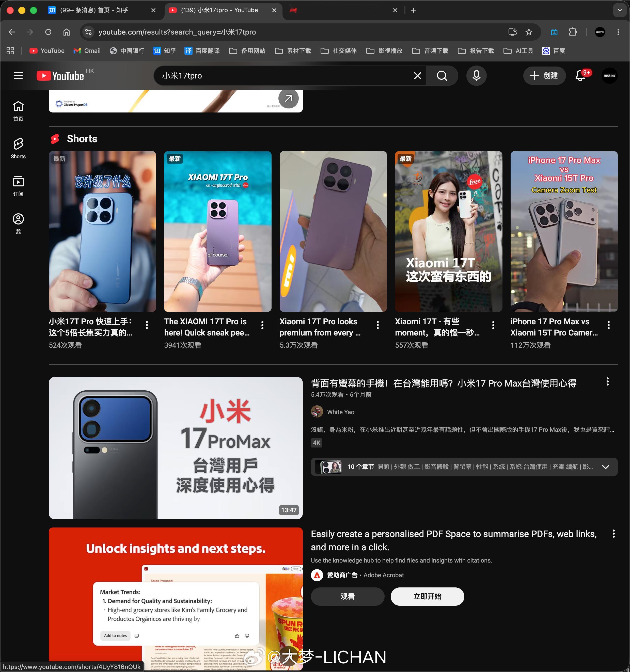Image resolution: width=630 pixels, height=672 pixels.
Task: Open 备用网站 bookmark folder
Action: (247, 51)
